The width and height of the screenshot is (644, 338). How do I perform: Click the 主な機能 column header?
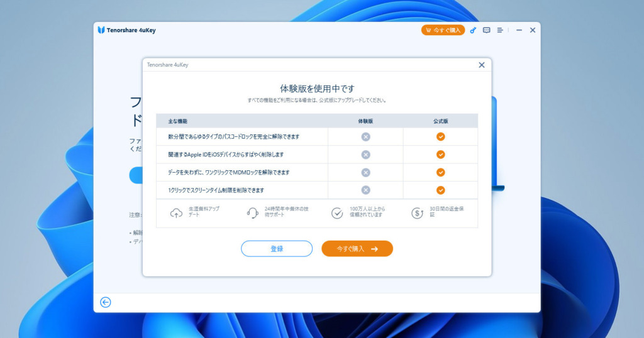pos(177,121)
